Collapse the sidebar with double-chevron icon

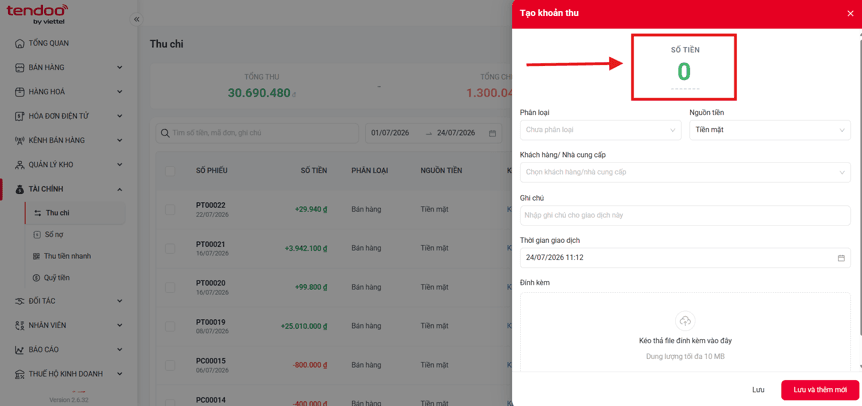tap(136, 19)
